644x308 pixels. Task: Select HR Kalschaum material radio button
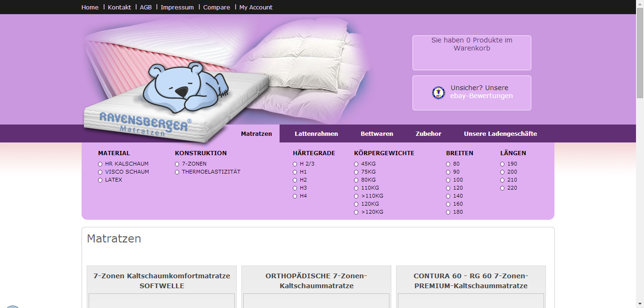[x=100, y=164]
